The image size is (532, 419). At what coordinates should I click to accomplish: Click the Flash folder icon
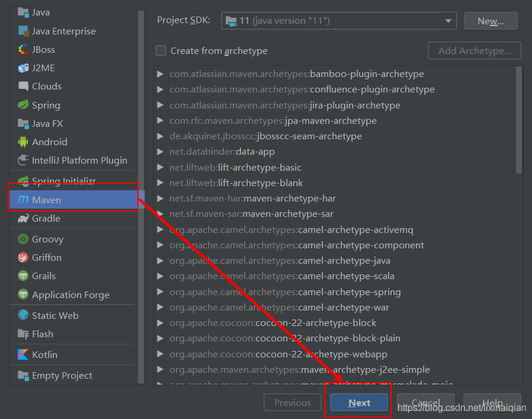click(23, 334)
